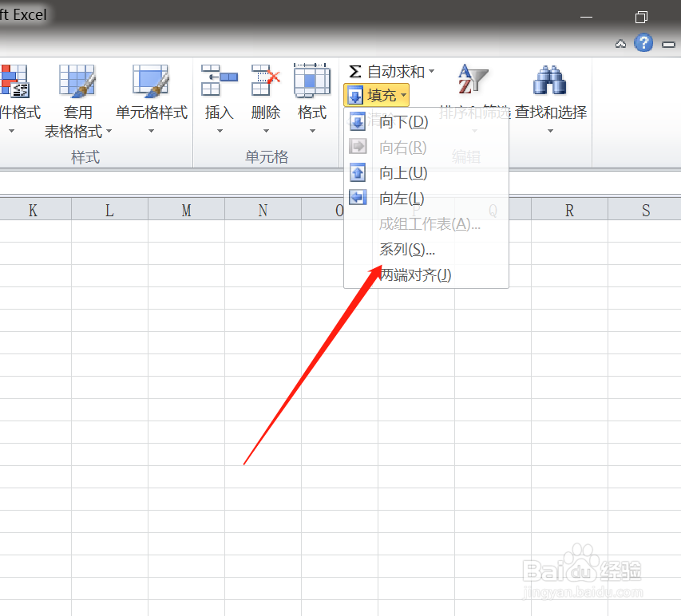Select column M header
This screenshot has height=616, width=681.
[x=186, y=210]
